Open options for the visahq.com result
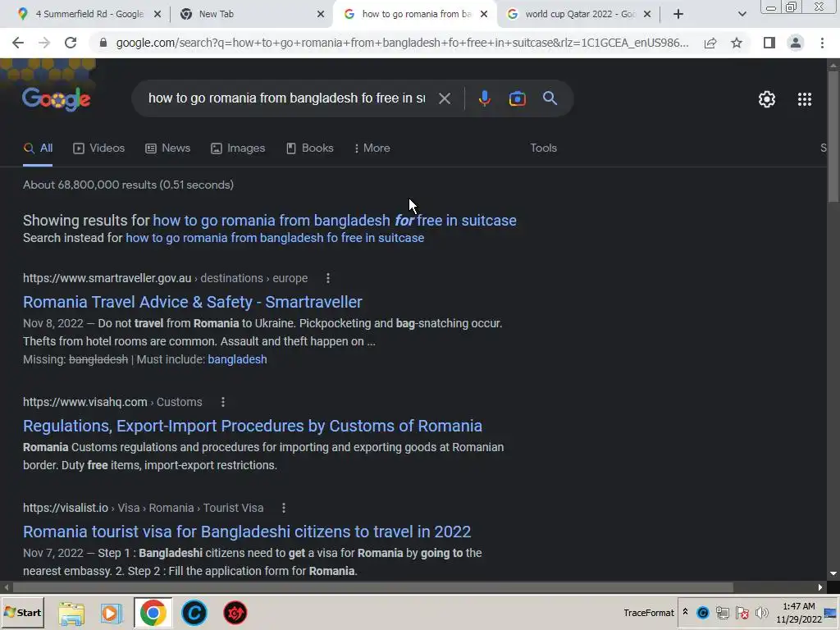 click(x=223, y=402)
